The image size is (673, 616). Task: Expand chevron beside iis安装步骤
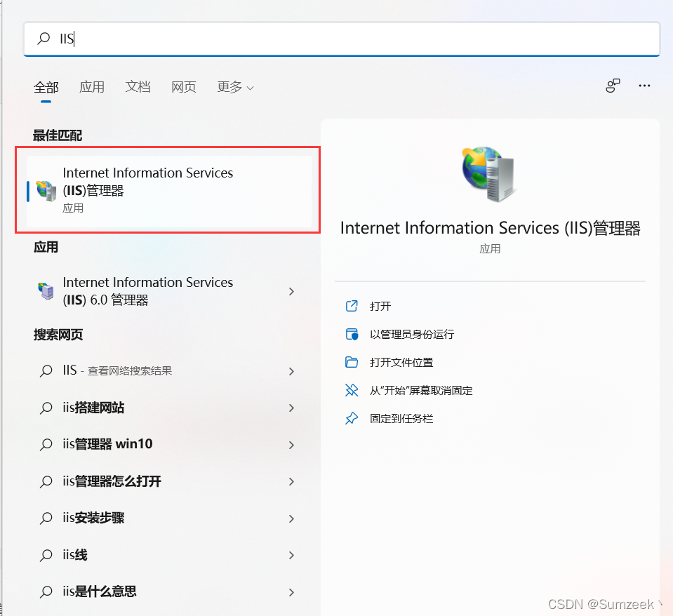291,518
